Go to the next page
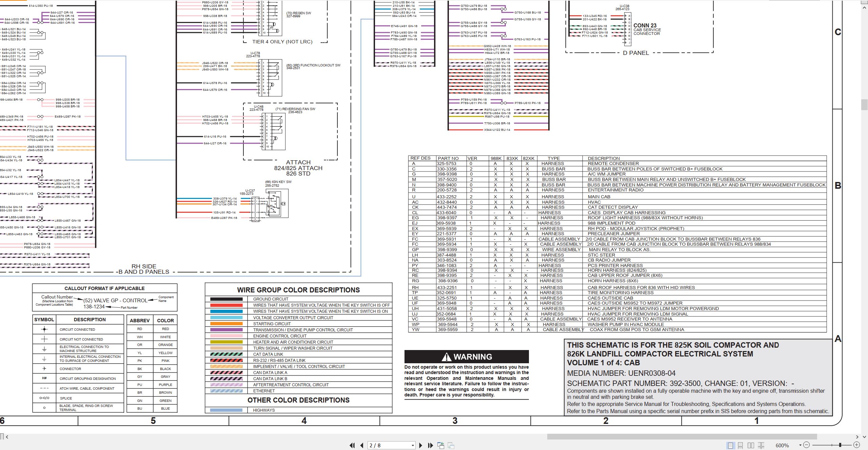 pos(421,445)
